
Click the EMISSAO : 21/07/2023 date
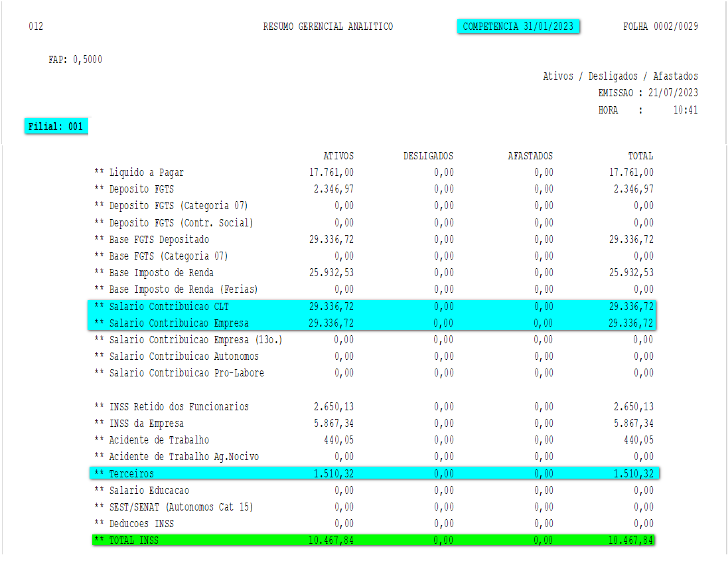coord(648,93)
